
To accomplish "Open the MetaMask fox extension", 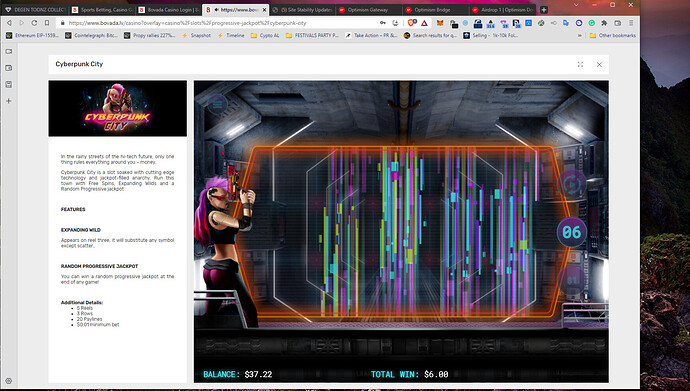I will (x=440, y=23).
